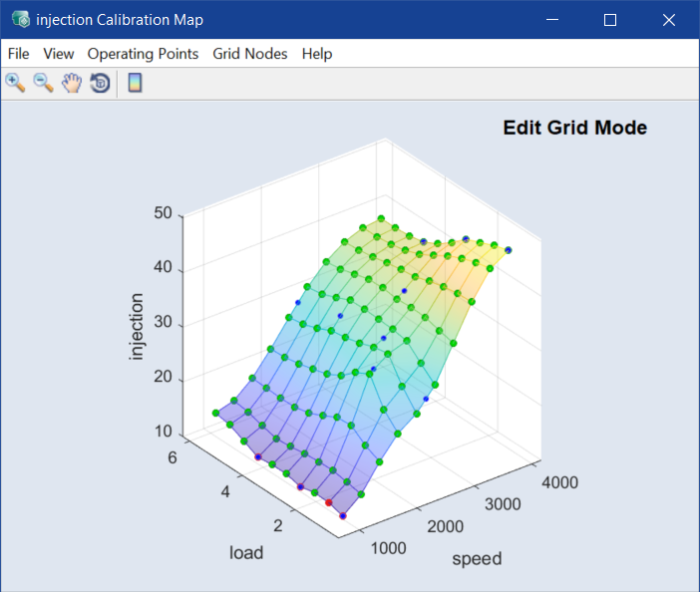Select the Zoom In tool
Screen dimensions: 700x592
coord(15,83)
